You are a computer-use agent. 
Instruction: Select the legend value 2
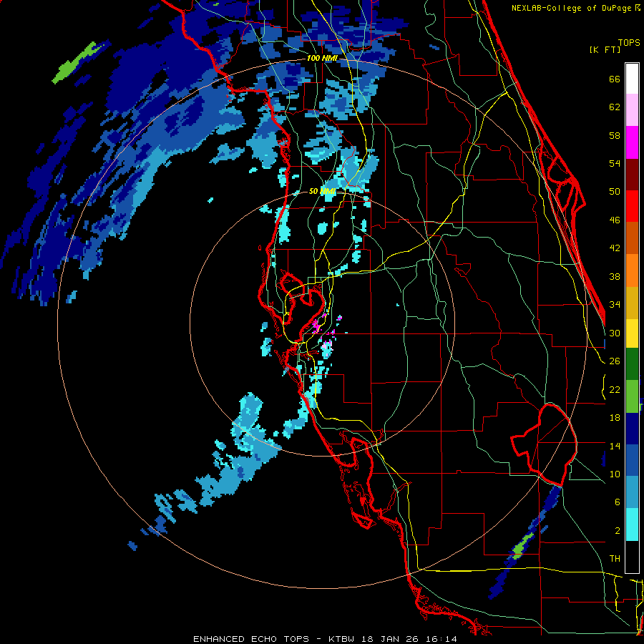tap(617, 531)
